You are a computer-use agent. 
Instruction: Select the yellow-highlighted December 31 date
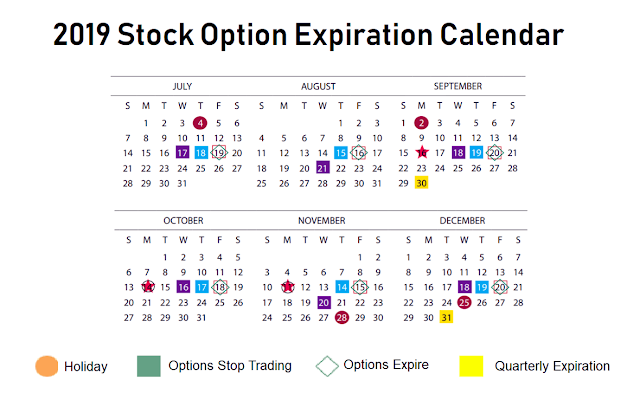point(446,317)
